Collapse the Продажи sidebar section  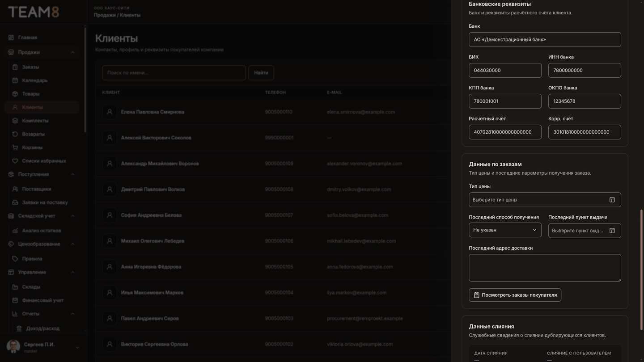click(73, 52)
